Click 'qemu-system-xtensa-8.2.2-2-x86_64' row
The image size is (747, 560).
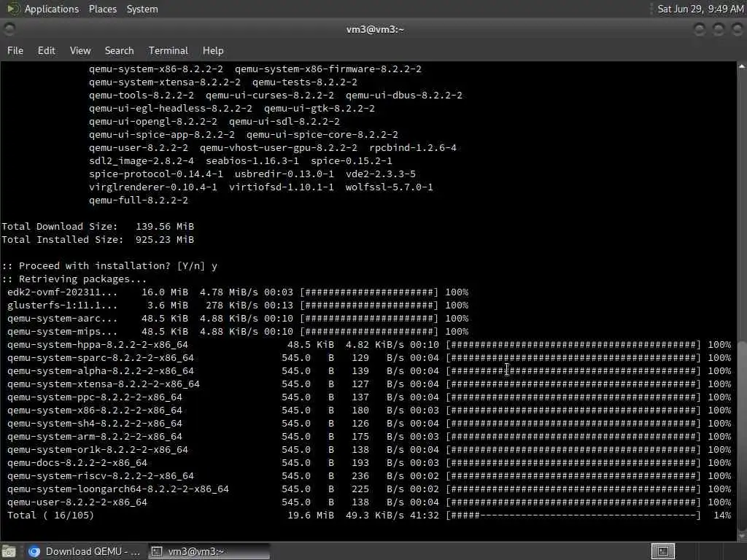369,384
